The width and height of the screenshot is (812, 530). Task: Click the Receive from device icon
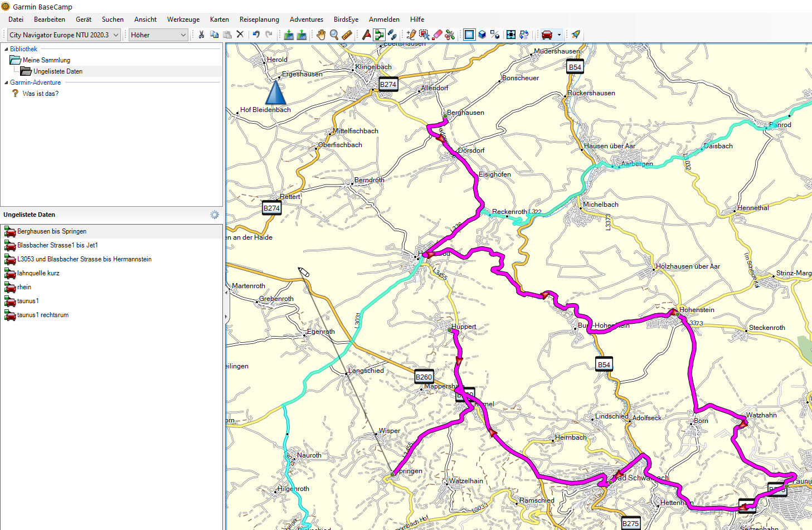(302, 35)
